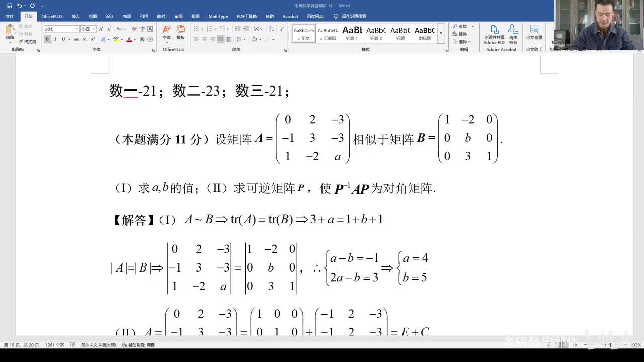Switch to the OfficePLUS tab
644x362 pixels.
tap(52, 17)
